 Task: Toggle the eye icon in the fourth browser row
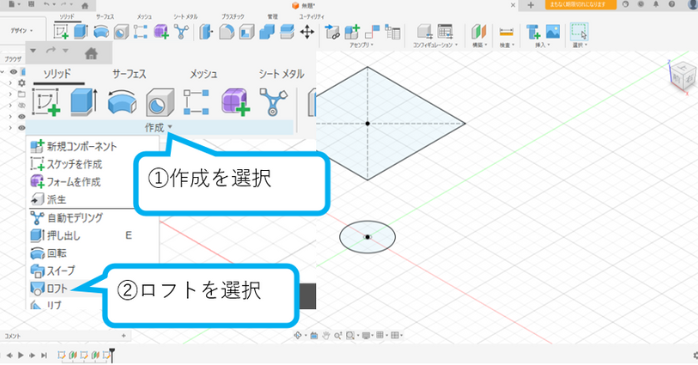(21, 117)
